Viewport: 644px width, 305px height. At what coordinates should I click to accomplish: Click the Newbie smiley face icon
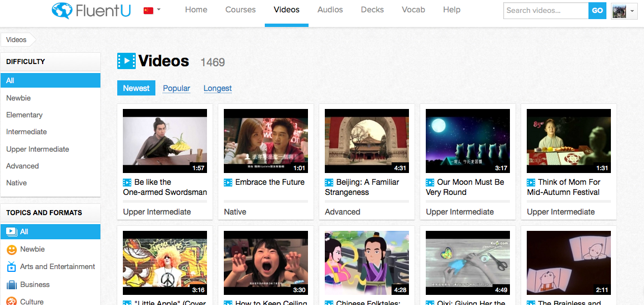coord(11,249)
